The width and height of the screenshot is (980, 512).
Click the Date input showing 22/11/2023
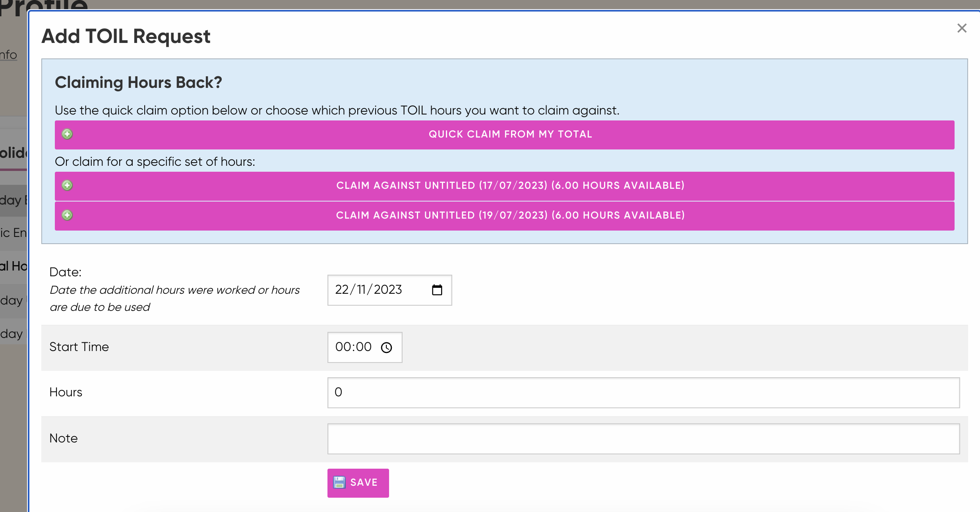[x=389, y=290]
